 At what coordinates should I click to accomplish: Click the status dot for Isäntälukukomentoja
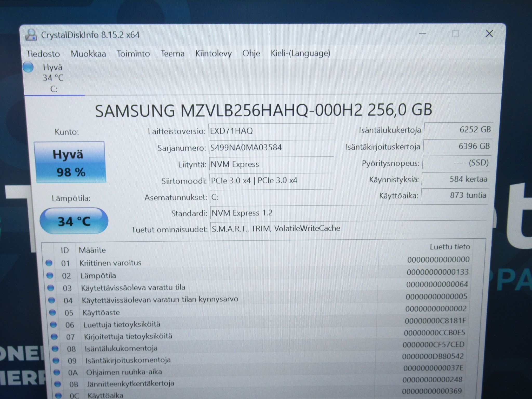(55, 349)
